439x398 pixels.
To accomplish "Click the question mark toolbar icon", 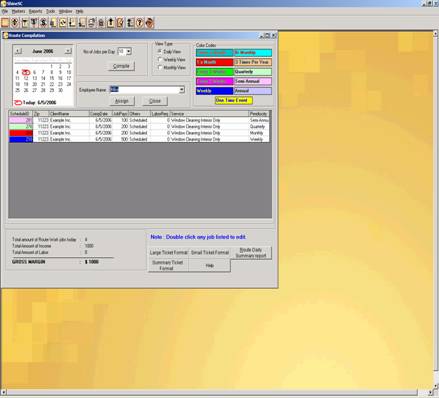I will [139, 23].
